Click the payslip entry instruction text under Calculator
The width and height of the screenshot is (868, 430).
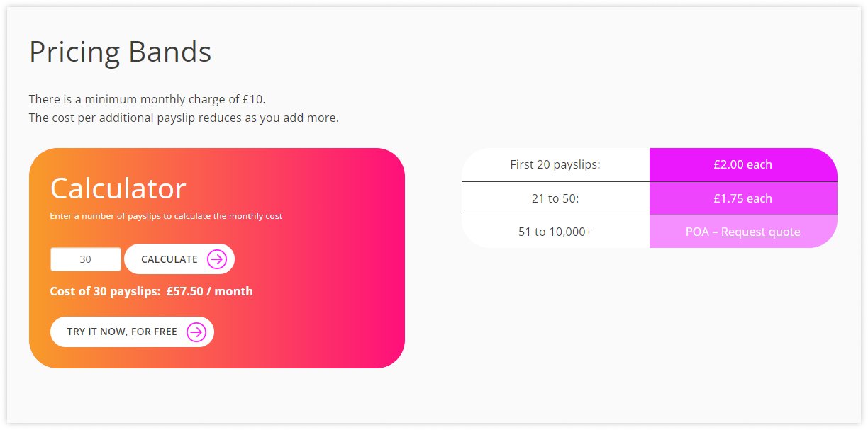click(166, 216)
